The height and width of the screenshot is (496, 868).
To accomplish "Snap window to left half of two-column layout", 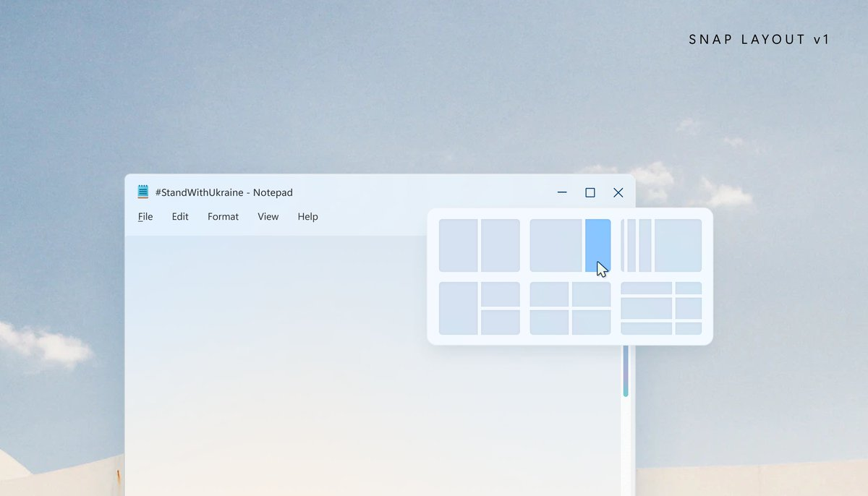I will pyautogui.click(x=459, y=246).
